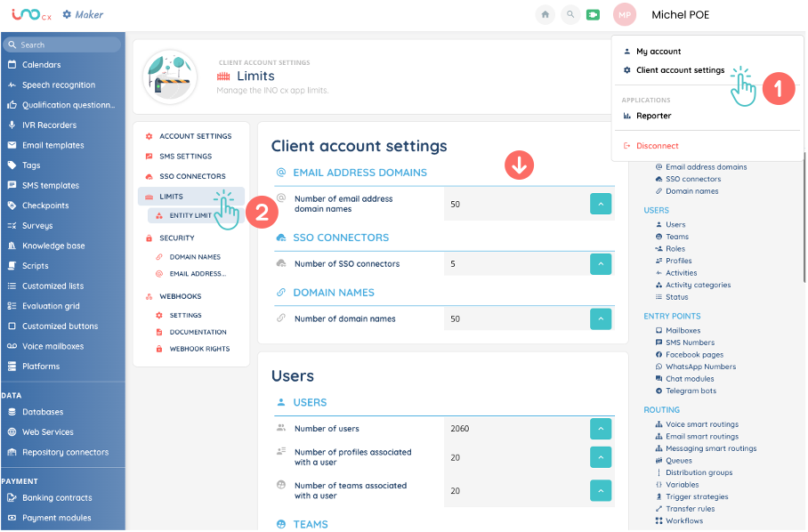
Task: Choose My account from the user menu
Action: click(659, 52)
